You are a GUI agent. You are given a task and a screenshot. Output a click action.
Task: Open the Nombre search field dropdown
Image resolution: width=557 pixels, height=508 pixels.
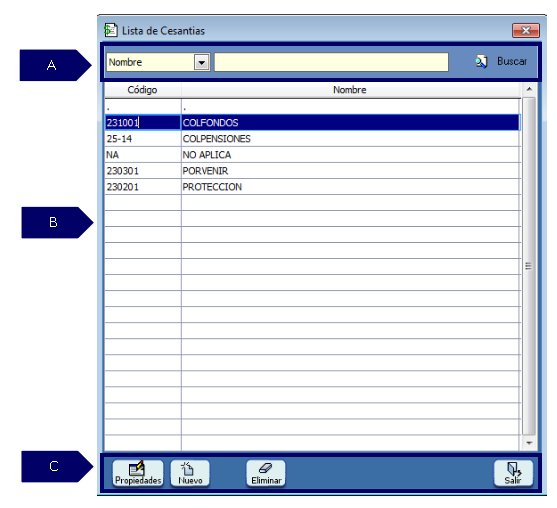[x=202, y=62]
